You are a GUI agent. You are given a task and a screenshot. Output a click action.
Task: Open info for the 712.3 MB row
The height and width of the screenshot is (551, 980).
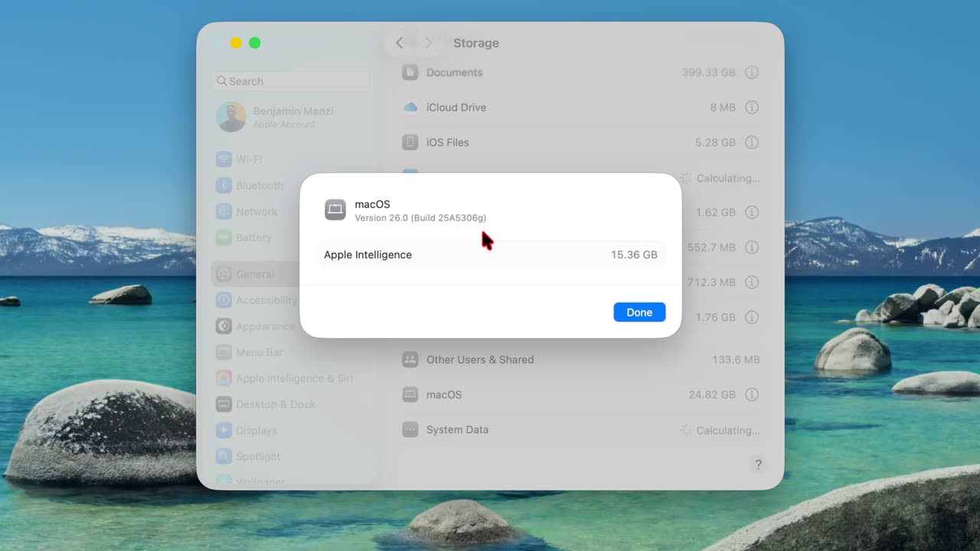pos(752,282)
